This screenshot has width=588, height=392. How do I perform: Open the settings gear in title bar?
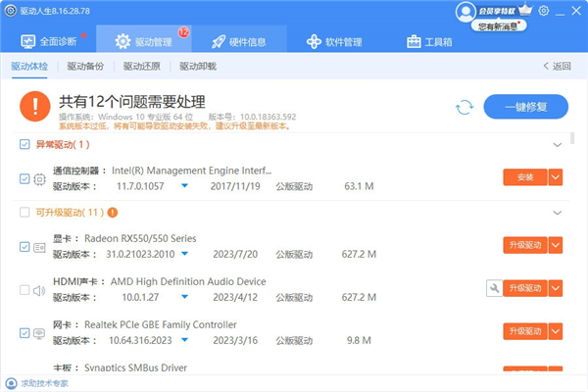tap(543, 11)
